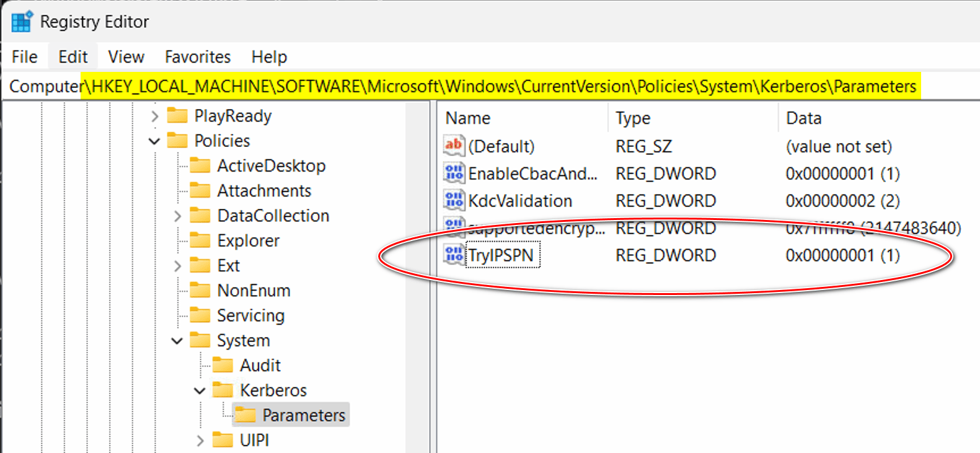The width and height of the screenshot is (980, 453).
Task: Click the KdcValidation DWORD value icon
Action: (x=454, y=200)
